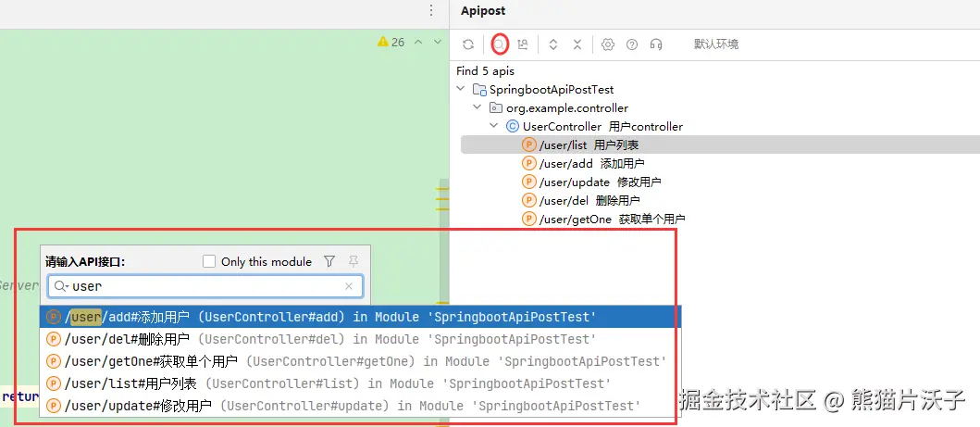Select UserController 用户controller in tree

pyautogui.click(x=602, y=126)
